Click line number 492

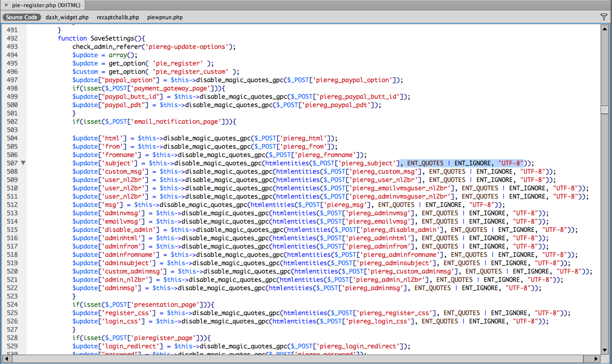click(12, 38)
